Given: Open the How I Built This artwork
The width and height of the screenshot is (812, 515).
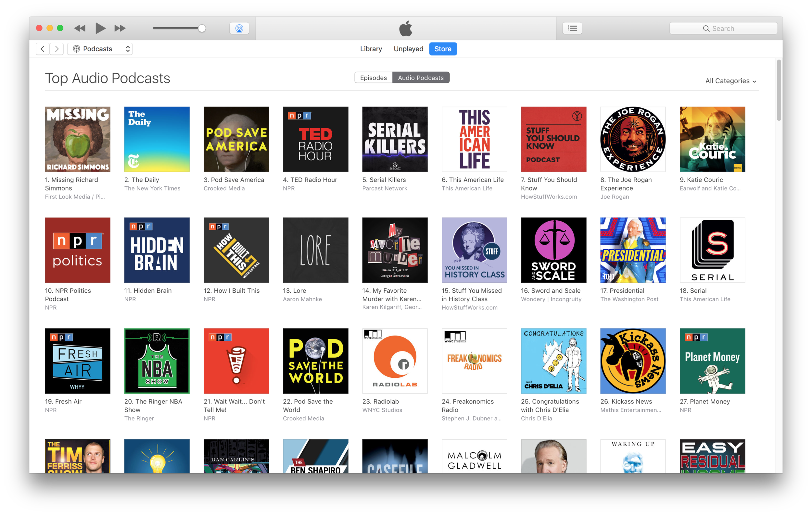Looking at the screenshot, I should (236, 250).
